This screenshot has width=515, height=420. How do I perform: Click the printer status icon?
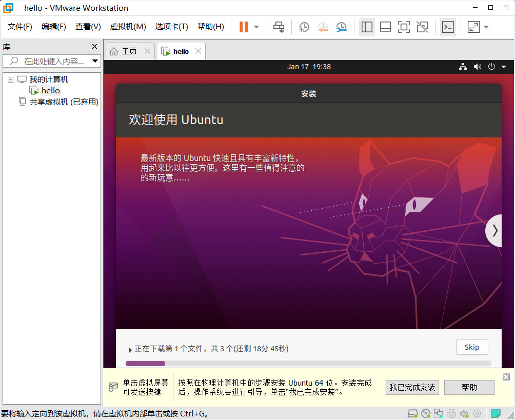[x=451, y=413]
